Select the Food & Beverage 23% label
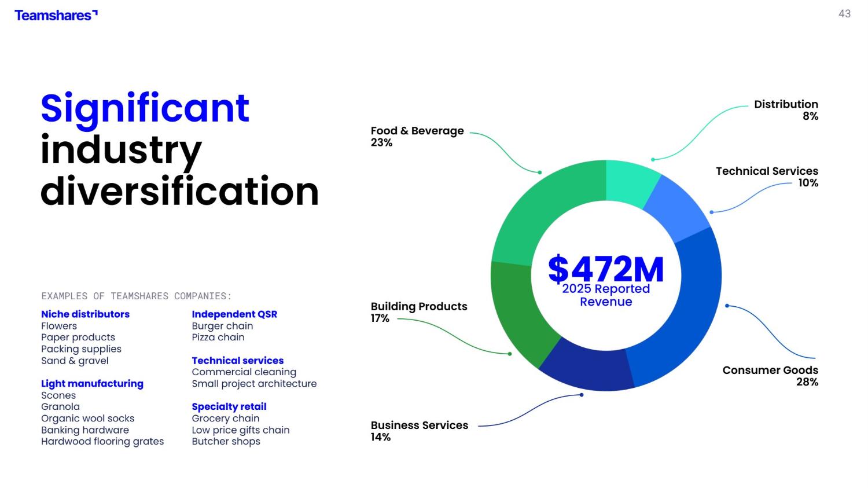 click(417, 137)
